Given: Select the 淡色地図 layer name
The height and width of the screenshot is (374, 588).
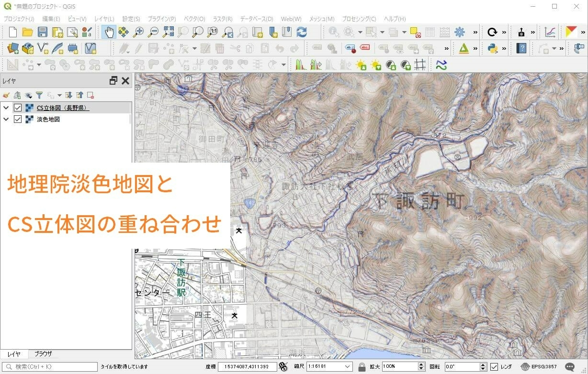Looking at the screenshot, I should pos(48,119).
